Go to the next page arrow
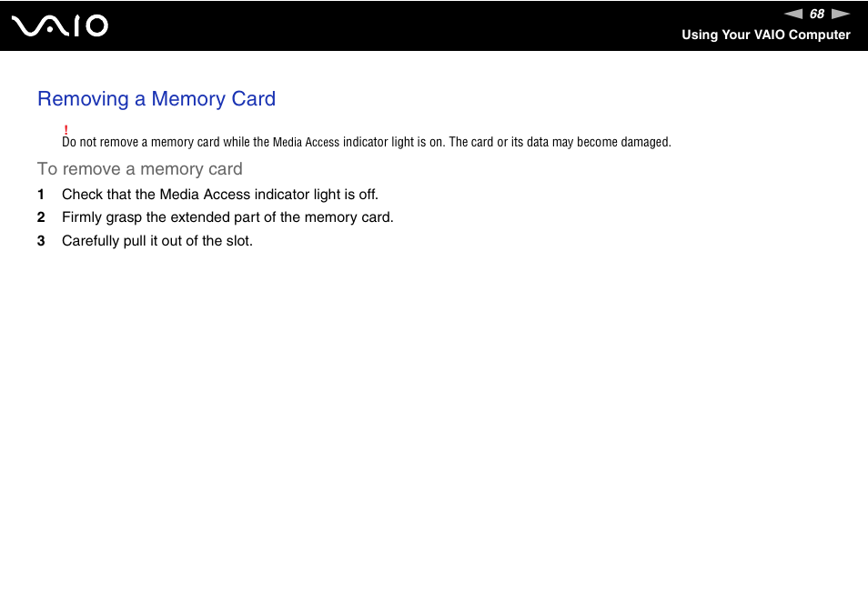Image resolution: width=868 pixels, height=613 pixels. coord(841,14)
